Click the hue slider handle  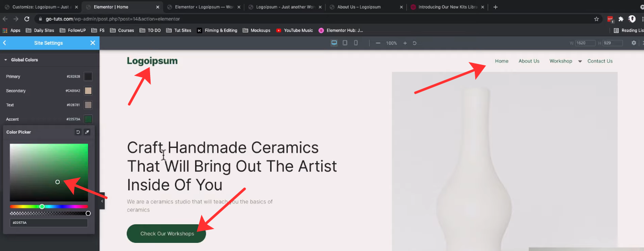point(42,207)
